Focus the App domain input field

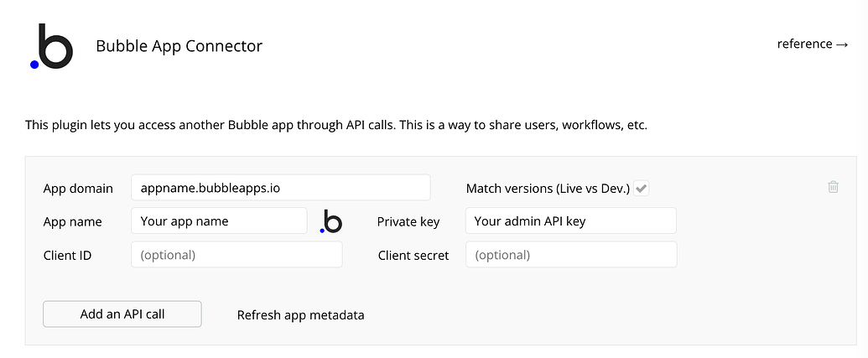tap(280, 188)
